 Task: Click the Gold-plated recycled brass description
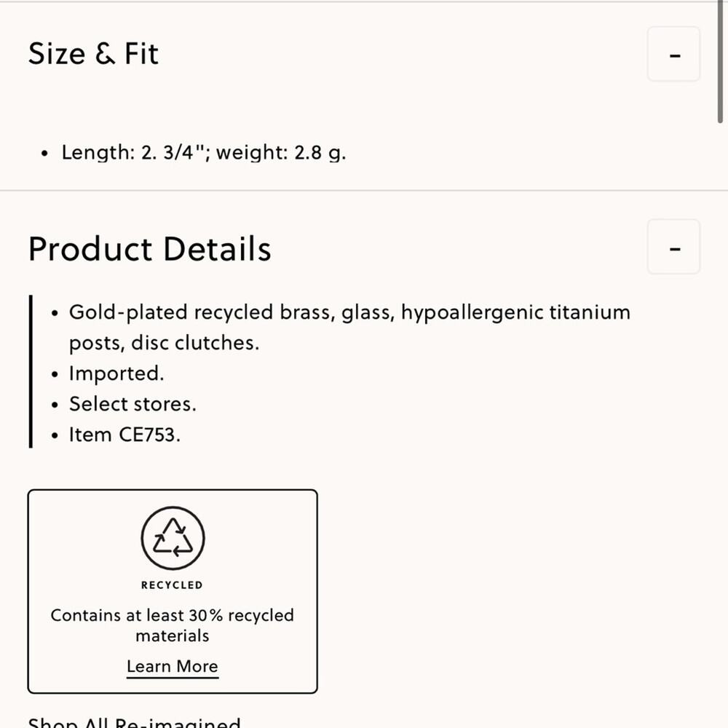pos(349,328)
